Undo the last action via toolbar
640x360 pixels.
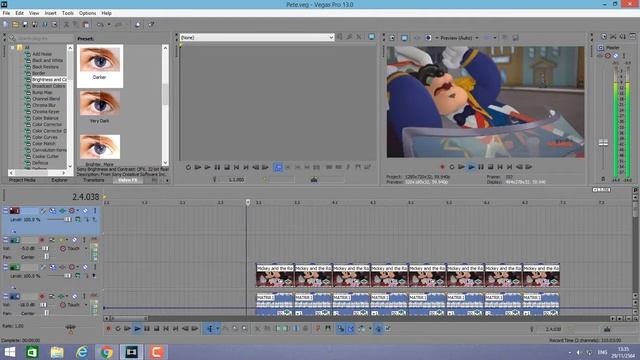click(x=100, y=24)
